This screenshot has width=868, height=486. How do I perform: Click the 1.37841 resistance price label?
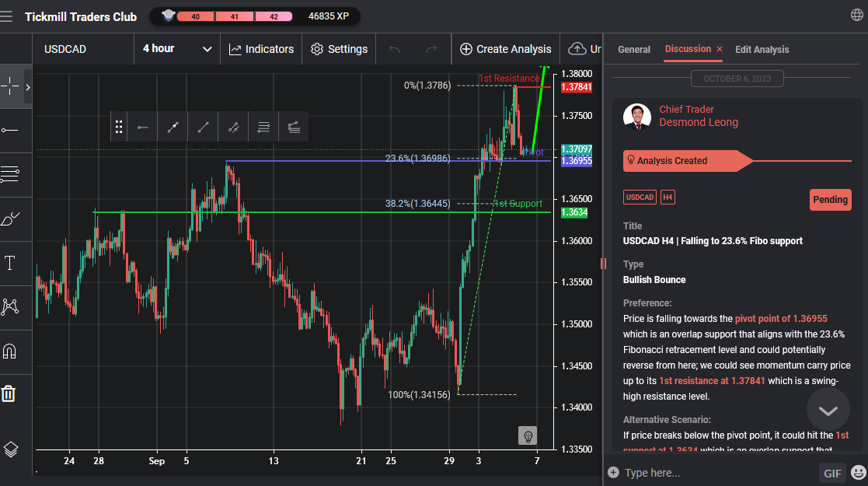pos(577,87)
